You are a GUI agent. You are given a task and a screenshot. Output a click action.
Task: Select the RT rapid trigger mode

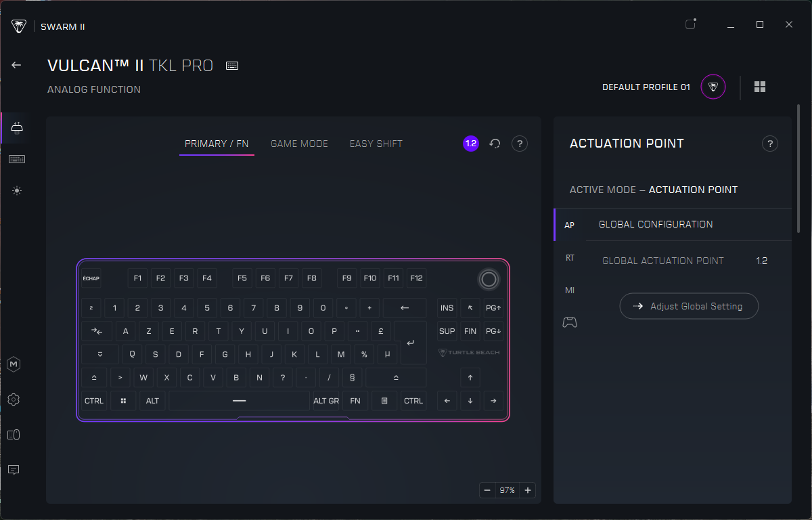tap(570, 258)
